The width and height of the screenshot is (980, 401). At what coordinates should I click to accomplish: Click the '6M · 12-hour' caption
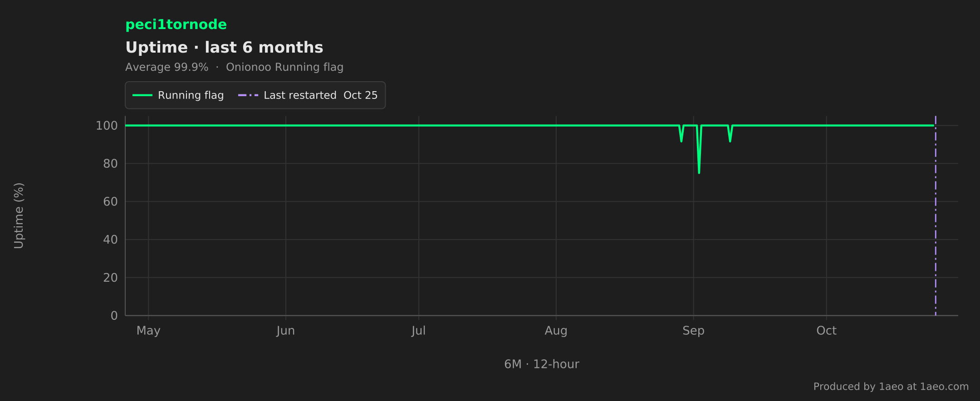[x=542, y=364]
